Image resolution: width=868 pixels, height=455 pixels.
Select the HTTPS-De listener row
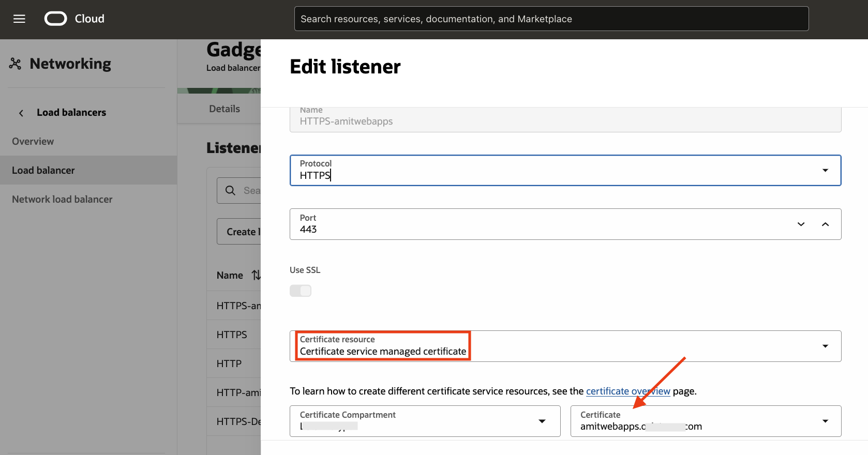point(234,421)
